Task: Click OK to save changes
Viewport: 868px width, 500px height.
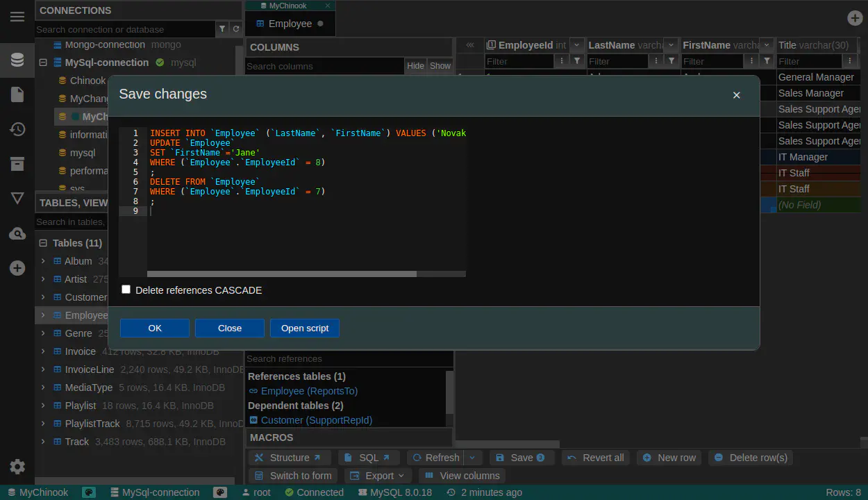Action: tap(155, 328)
